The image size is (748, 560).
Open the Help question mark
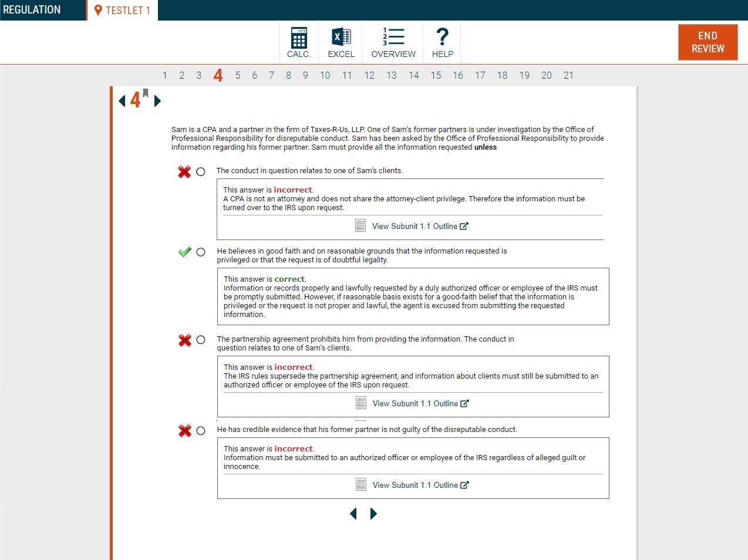click(x=443, y=42)
